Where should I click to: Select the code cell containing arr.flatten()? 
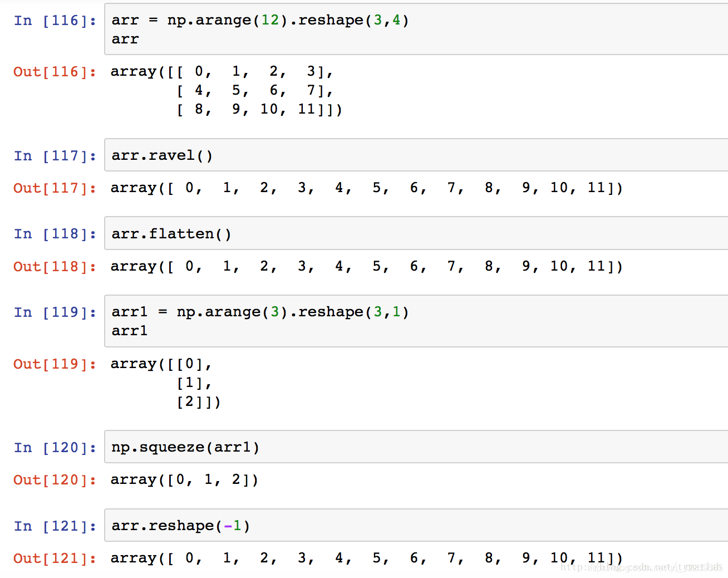tap(171, 233)
